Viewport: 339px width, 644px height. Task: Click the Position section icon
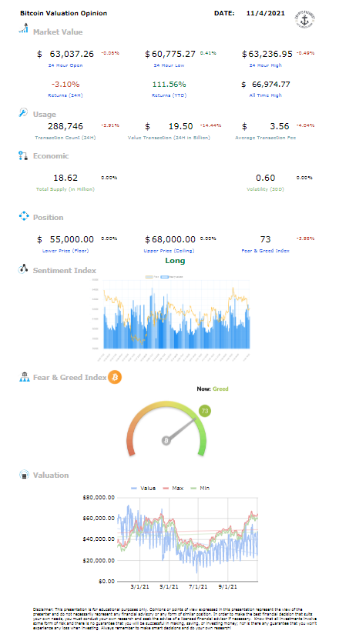[23, 216]
